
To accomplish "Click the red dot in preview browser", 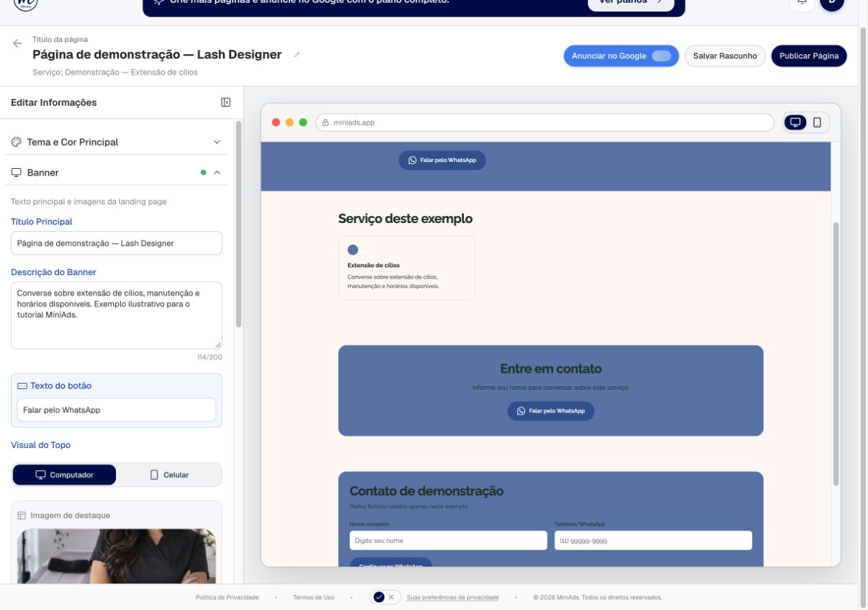I will click(x=276, y=122).
